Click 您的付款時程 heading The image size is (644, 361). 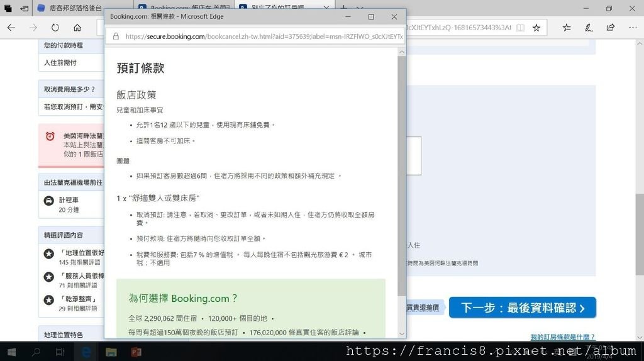pos(64,45)
